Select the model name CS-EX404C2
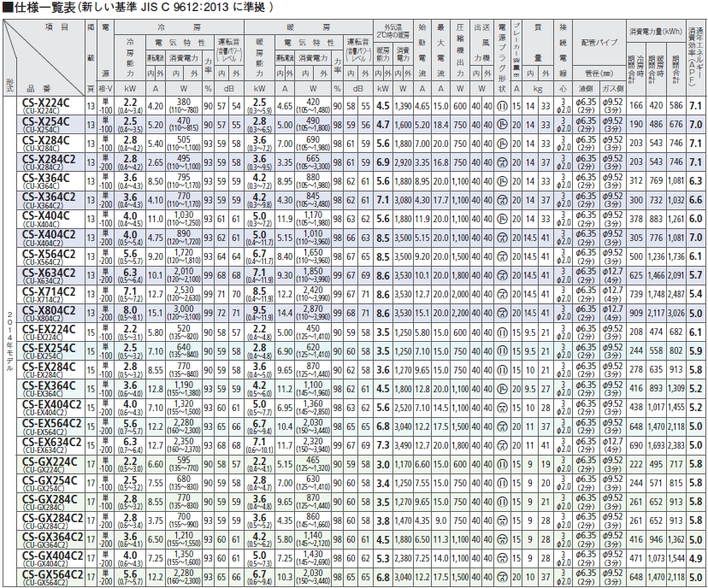This screenshot has height=588, width=708. (x=52, y=405)
